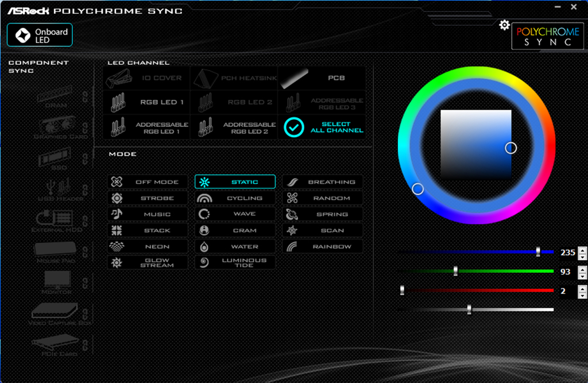Click the hue ring selector handle

pos(418,189)
